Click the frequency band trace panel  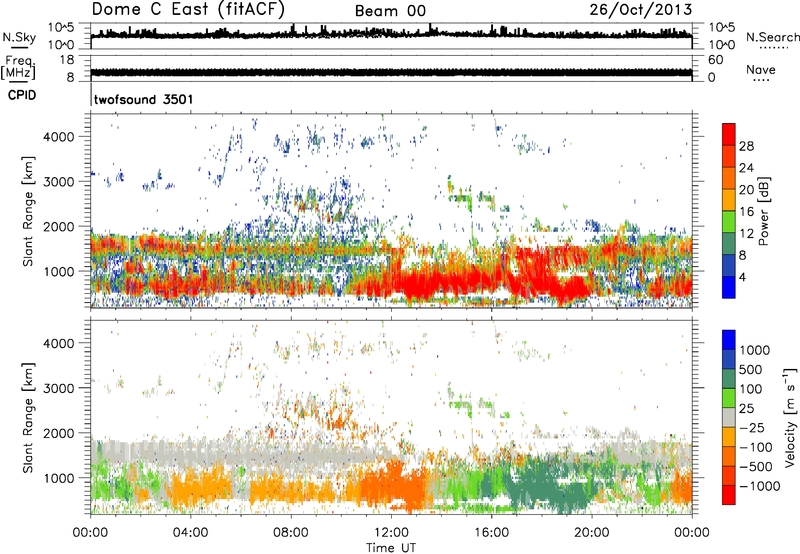coord(391,68)
